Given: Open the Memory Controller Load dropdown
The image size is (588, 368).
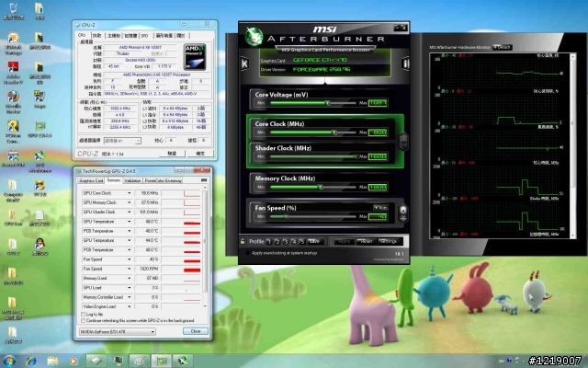Looking at the screenshot, I should [130, 297].
